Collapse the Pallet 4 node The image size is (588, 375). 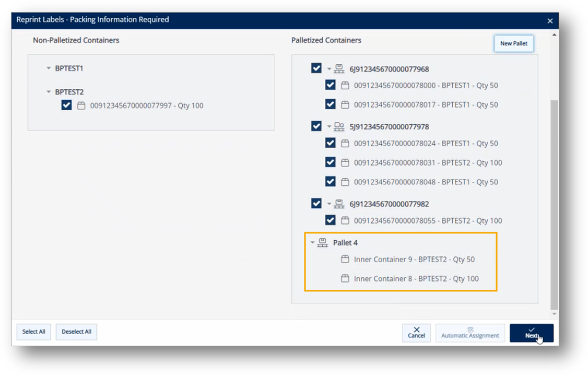click(312, 243)
